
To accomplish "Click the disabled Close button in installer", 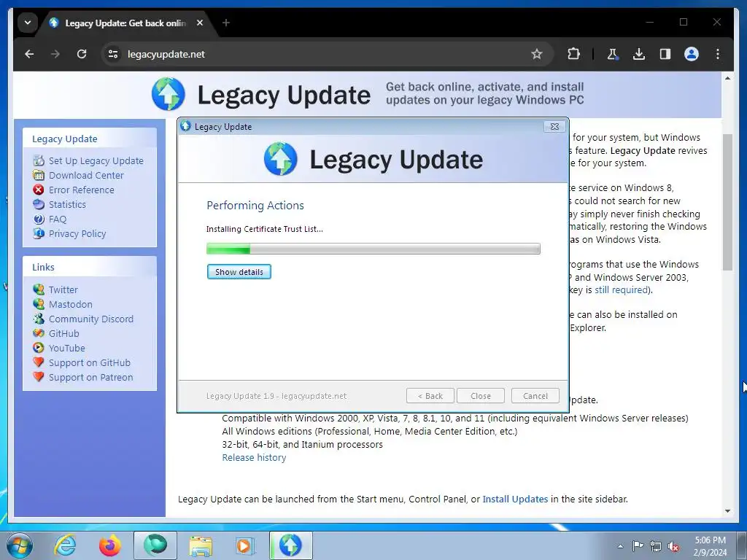I will [x=480, y=396].
